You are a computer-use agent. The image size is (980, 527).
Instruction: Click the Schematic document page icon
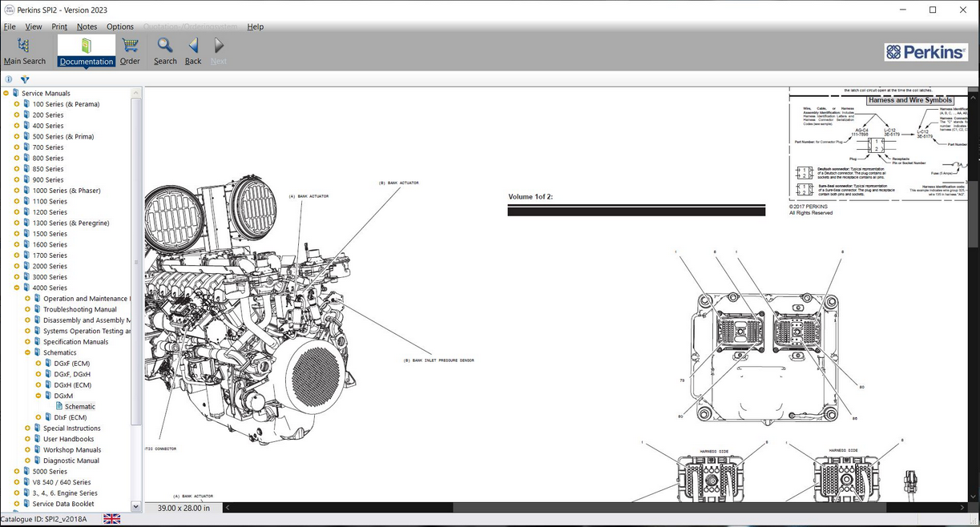pyautogui.click(x=59, y=406)
